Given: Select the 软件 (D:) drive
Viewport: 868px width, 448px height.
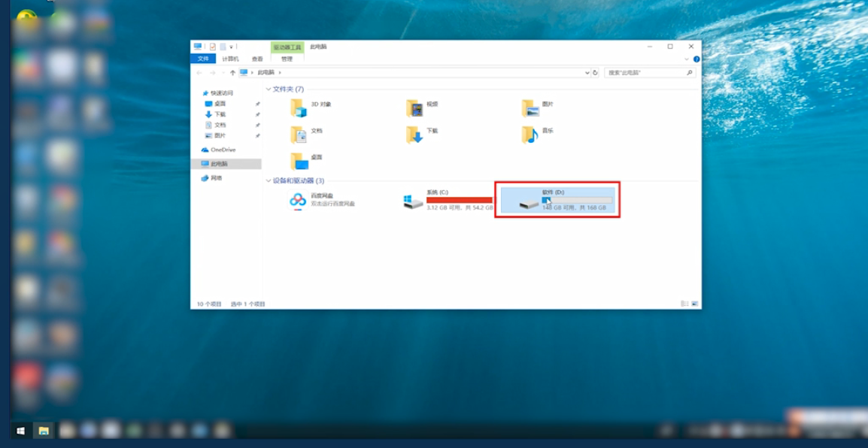Looking at the screenshot, I should [x=557, y=200].
